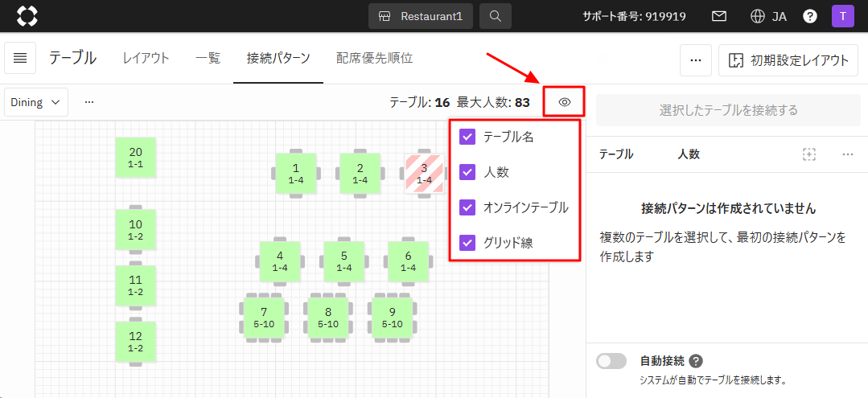This screenshot has width=868, height=398.
Task: Select the 接続パターン tab
Action: point(278,58)
